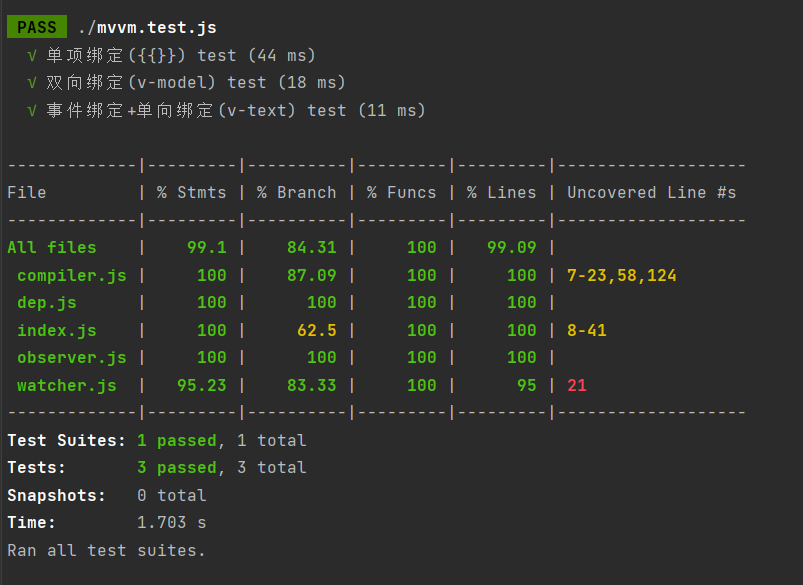This screenshot has height=585, width=803.
Task: Select the All files row label
Action: [x=52, y=248]
